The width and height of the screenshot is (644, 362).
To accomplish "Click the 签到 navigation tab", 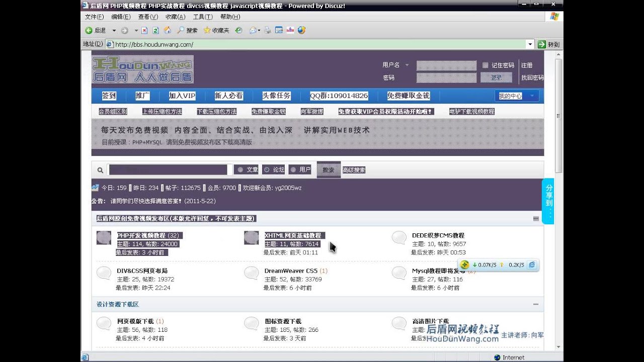I will point(109,96).
